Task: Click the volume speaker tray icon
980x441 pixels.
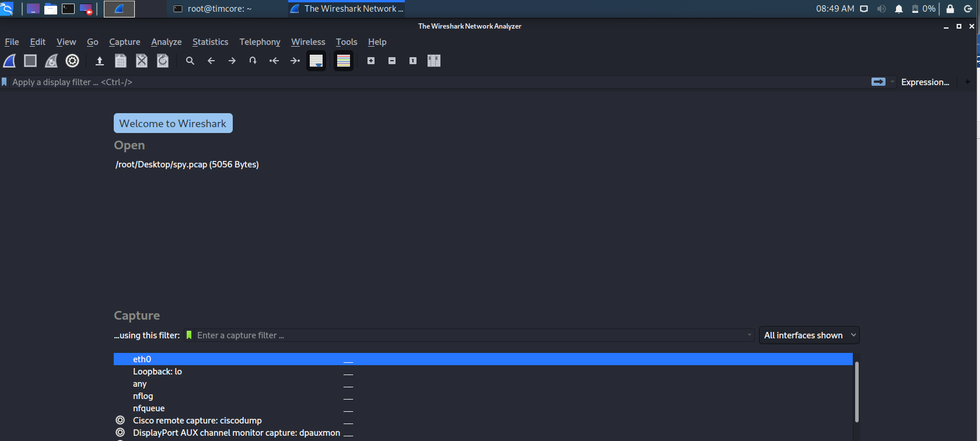Action: pos(881,9)
